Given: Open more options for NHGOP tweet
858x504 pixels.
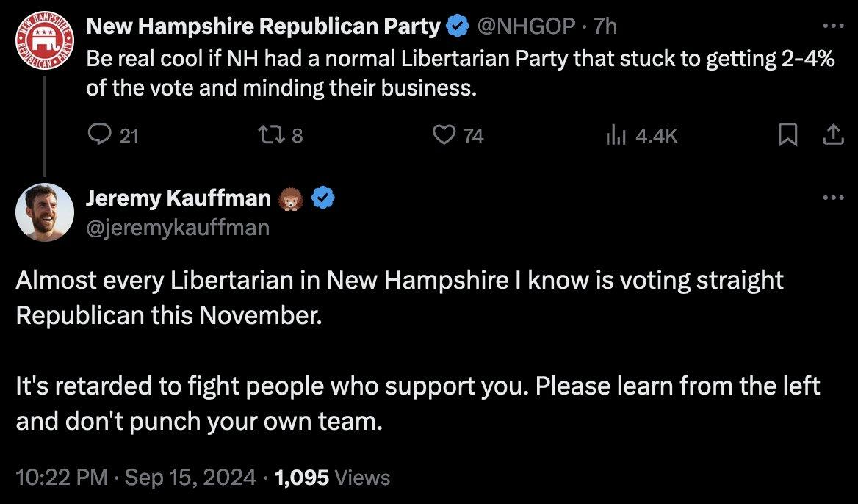Looking at the screenshot, I should [831, 26].
